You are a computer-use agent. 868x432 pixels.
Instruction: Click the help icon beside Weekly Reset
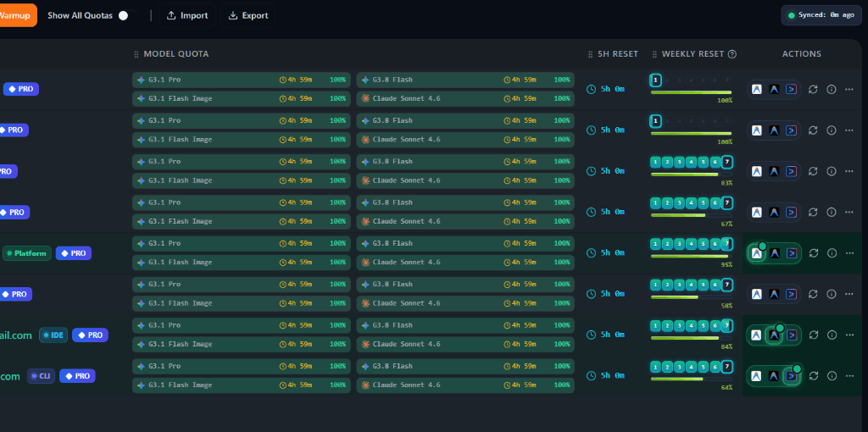click(732, 53)
